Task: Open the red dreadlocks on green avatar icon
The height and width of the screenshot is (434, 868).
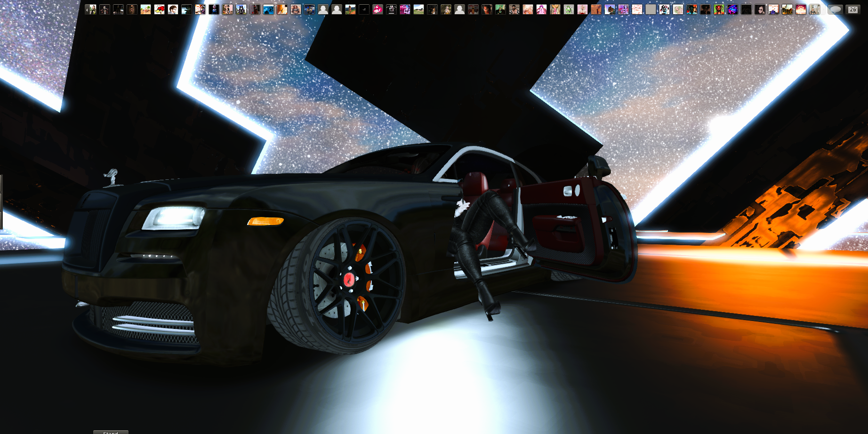Action: [x=719, y=9]
